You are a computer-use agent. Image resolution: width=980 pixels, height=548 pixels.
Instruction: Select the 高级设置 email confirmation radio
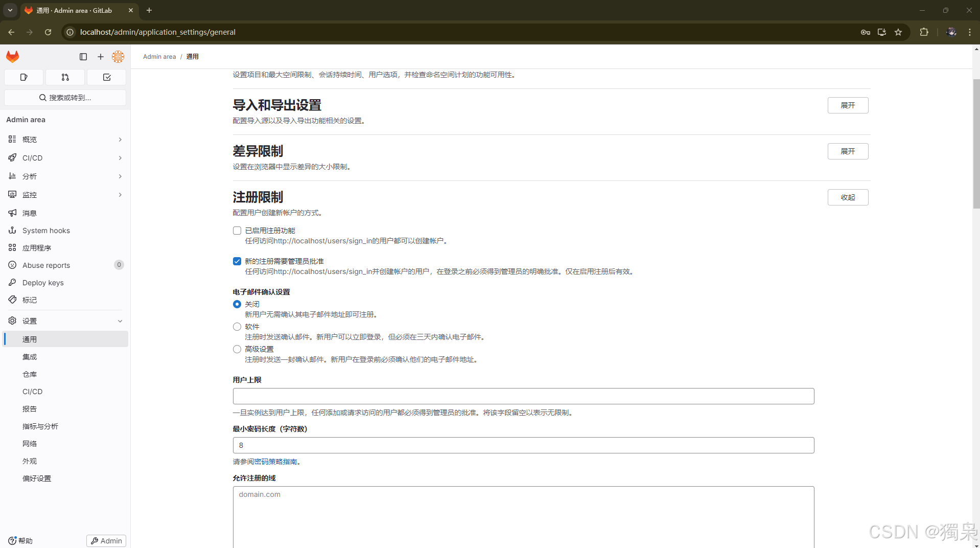tap(237, 349)
